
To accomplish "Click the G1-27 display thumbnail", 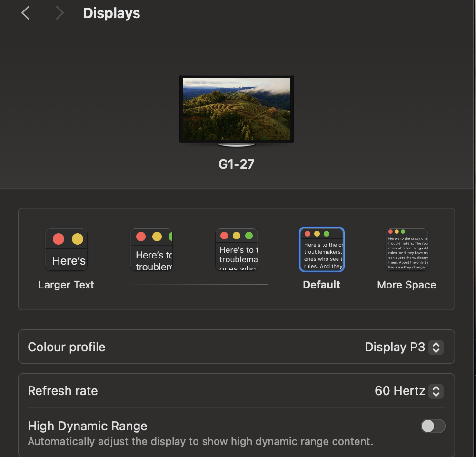I will click(237, 109).
